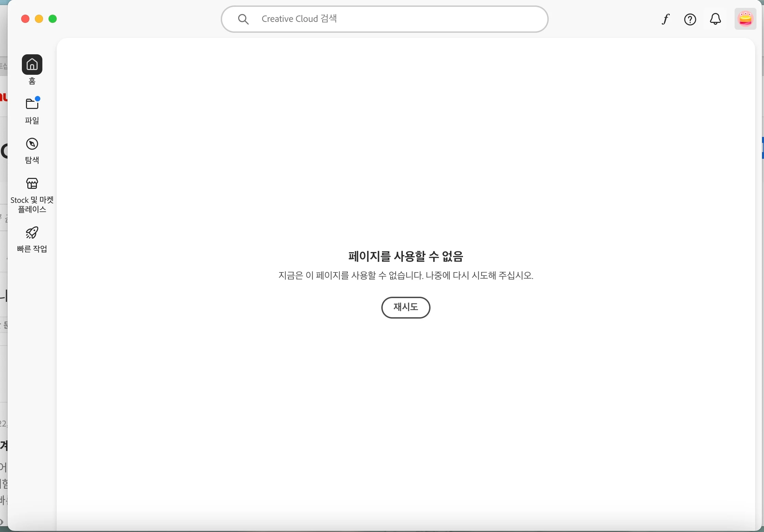The width and height of the screenshot is (764, 532).
Task: Select the 'Stock 및 마켓플레이스' text label
Action: [x=32, y=205]
